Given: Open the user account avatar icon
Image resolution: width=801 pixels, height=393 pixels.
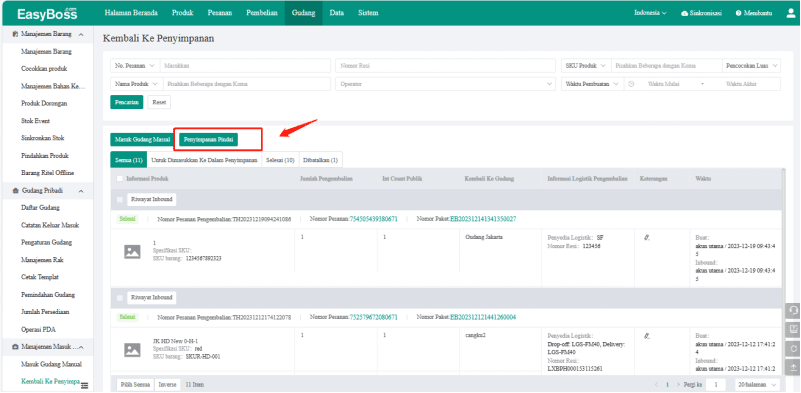Looking at the screenshot, I should click(790, 13).
